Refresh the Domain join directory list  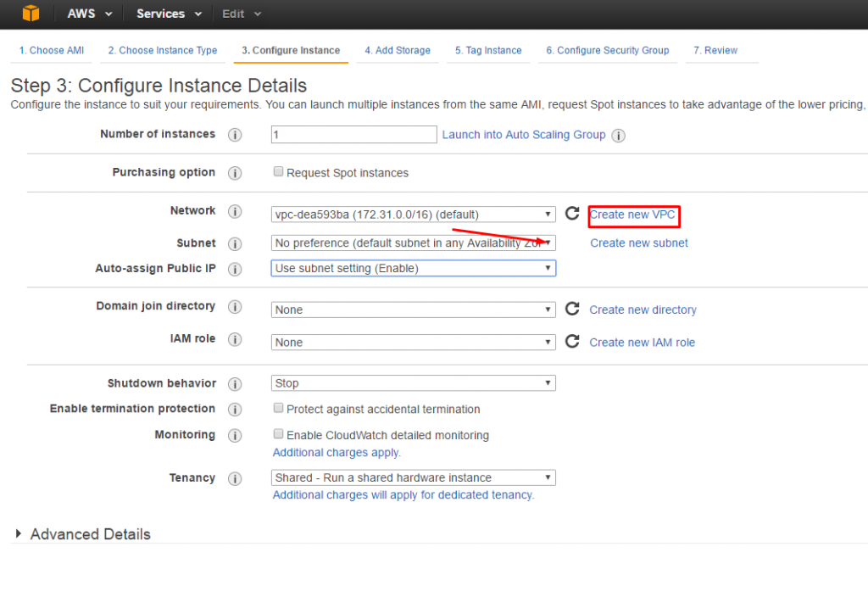coord(571,310)
